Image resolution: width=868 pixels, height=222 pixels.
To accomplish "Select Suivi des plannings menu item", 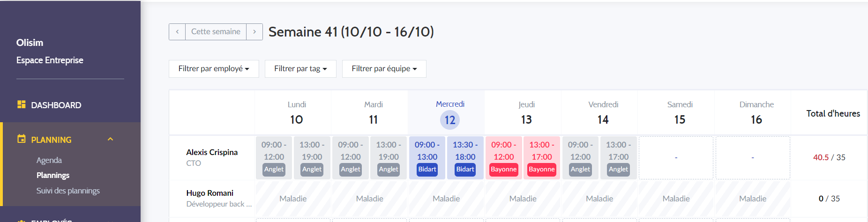I will coord(68,191).
